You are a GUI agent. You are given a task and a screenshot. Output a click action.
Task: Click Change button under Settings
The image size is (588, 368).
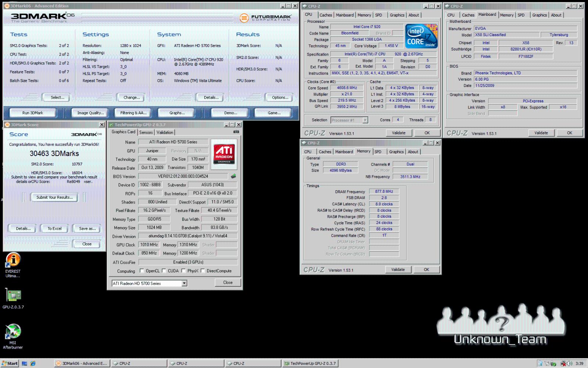(132, 98)
